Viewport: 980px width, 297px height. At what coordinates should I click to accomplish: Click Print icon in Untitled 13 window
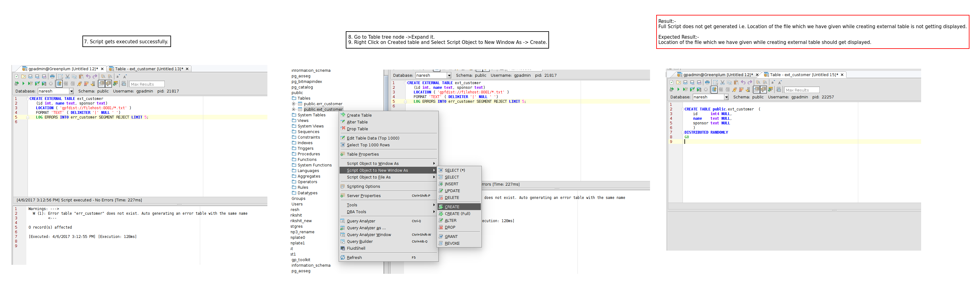pos(52,76)
